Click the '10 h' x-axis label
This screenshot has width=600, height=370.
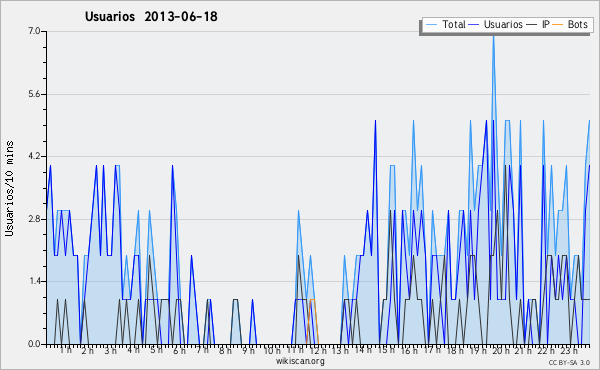[x=272, y=350]
